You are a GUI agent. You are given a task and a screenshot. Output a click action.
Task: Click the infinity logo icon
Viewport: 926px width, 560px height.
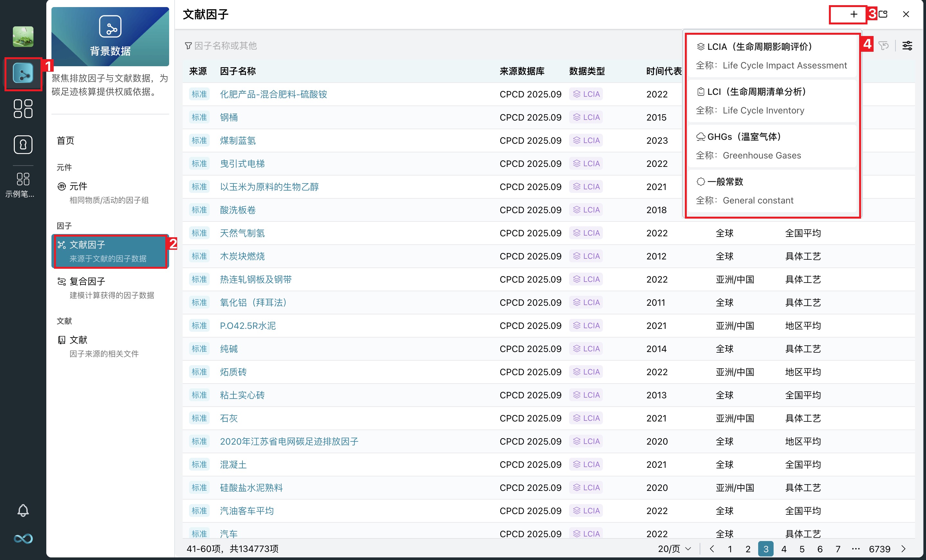23,538
